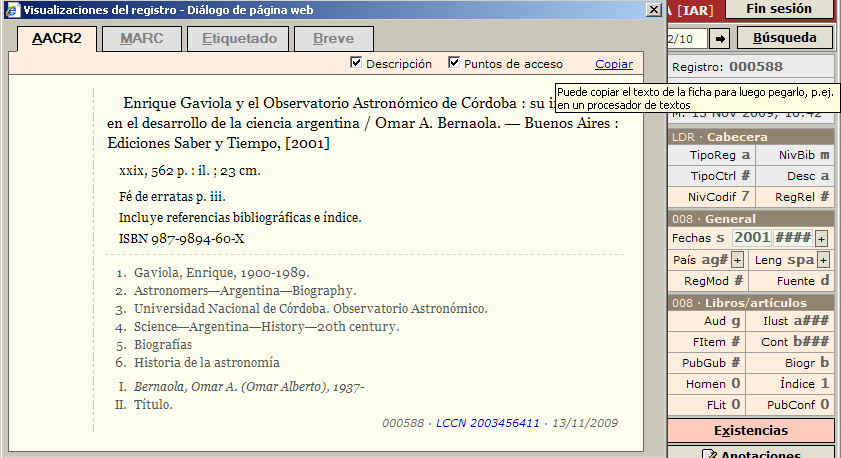This screenshot has height=458, width=841.
Task: Click the Búsqueda button
Action: tap(785, 39)
